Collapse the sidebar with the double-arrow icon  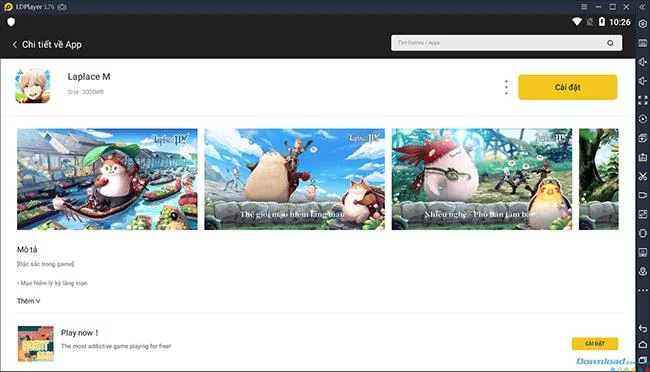click(643, 7)
